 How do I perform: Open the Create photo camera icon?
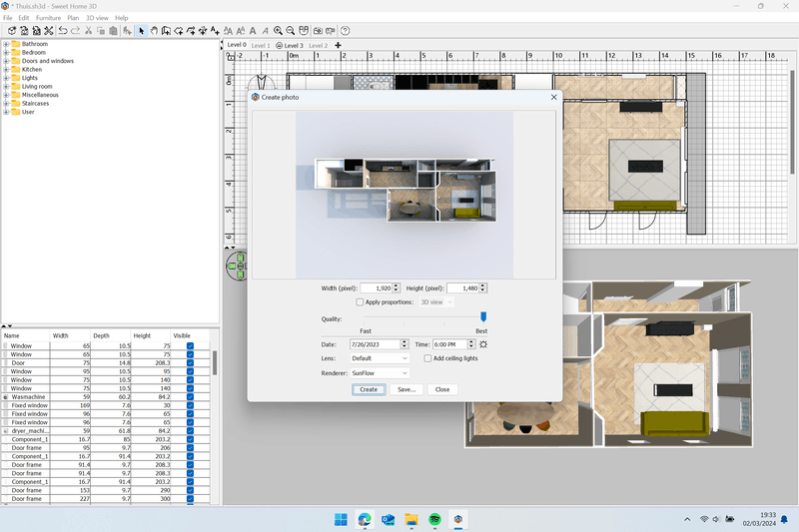coord(317,31)
